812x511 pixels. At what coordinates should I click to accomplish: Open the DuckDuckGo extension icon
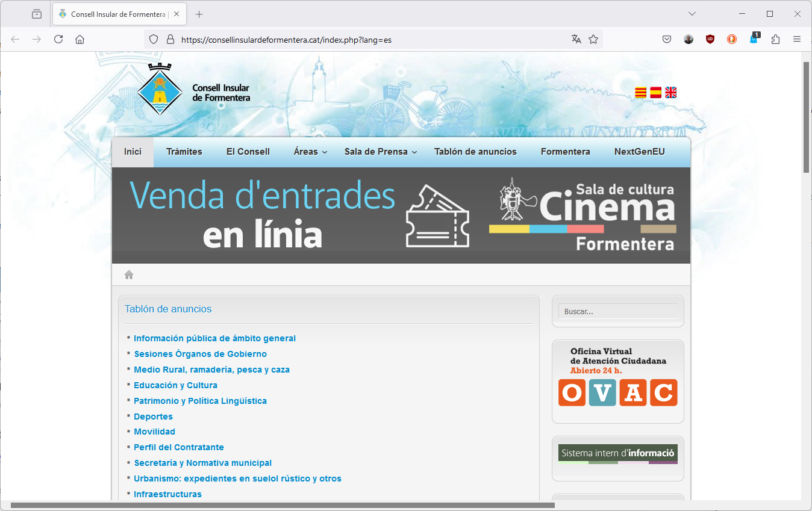click(732, 39)
